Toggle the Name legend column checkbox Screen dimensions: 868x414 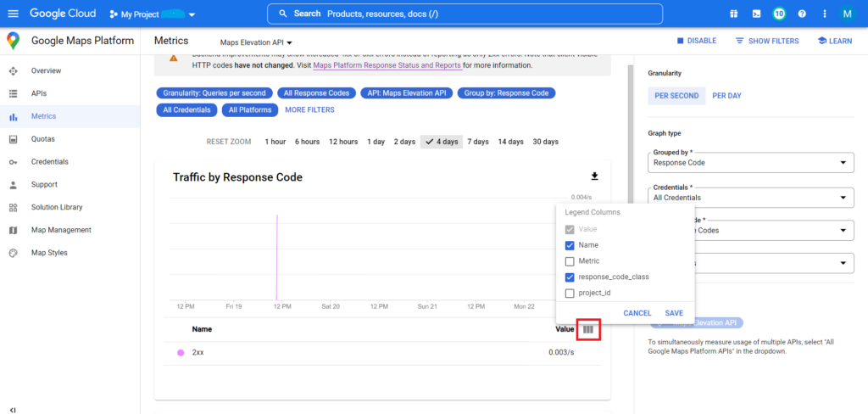coord(570,245)
